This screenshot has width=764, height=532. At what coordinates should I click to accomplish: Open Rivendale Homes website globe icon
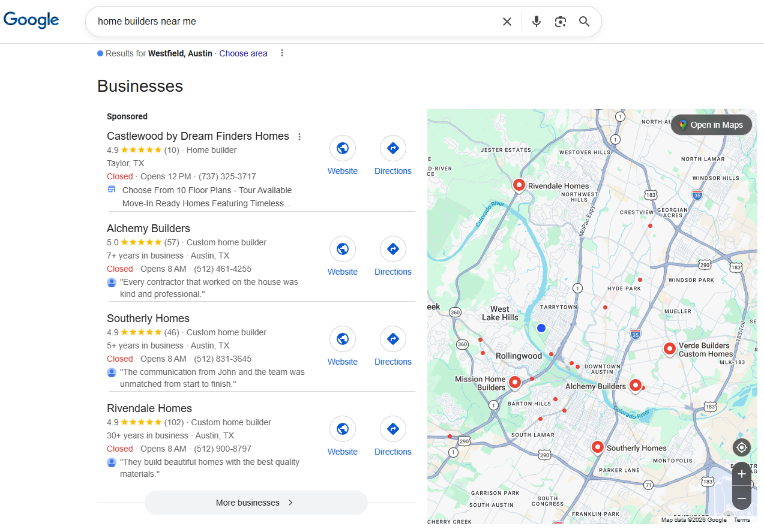pyautogui.click(x=343, y=429)
